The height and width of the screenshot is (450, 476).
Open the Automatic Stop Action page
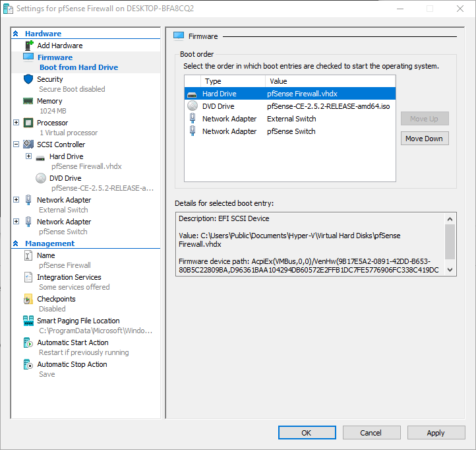point(72,364)
